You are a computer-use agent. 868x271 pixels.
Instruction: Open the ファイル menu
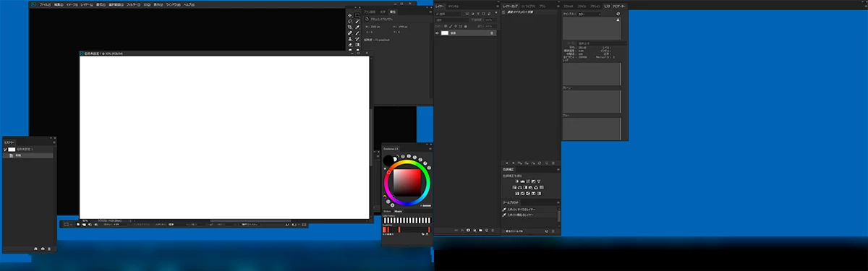tap(46, 4)
